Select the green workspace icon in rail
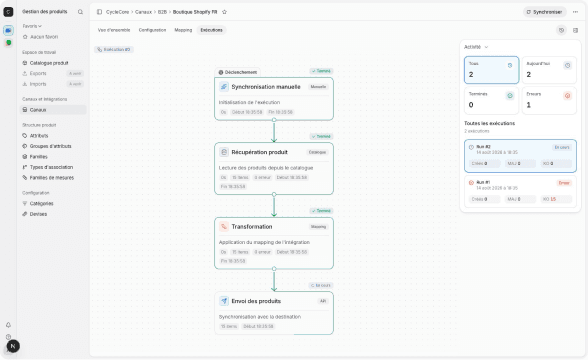 (x=8, y=43)
